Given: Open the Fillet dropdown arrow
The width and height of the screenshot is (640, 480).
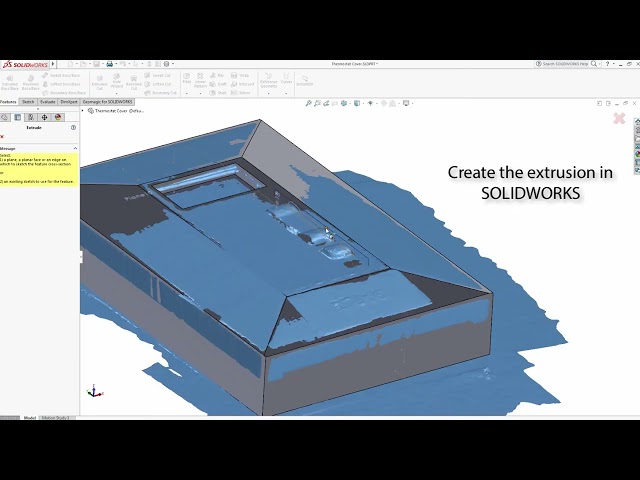Looking at the screenshot, I should pyautogui.click(x=187, y=93).
